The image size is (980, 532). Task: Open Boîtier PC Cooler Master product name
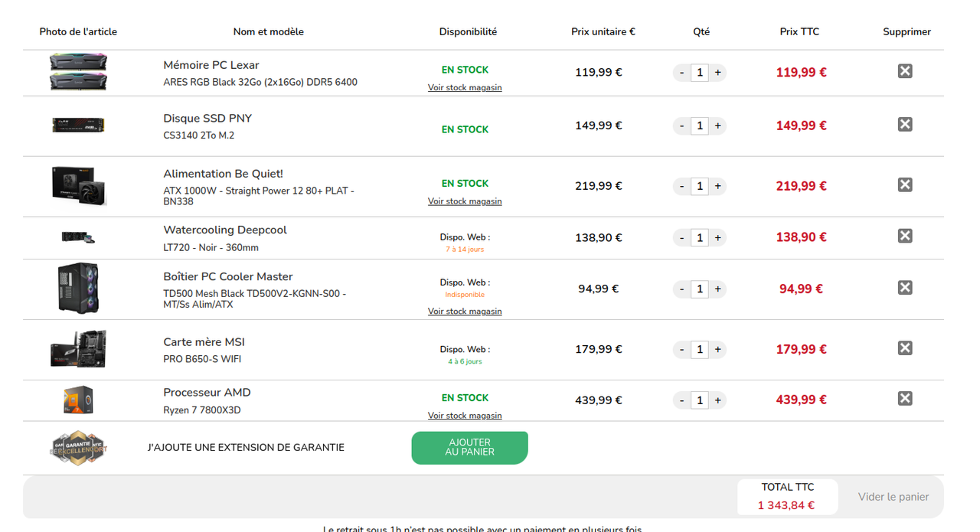point(228,276)
